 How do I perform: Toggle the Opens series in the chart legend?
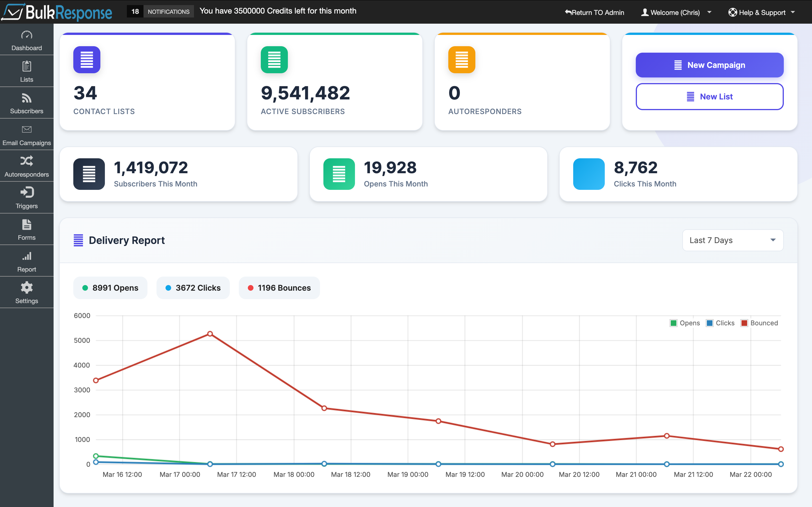(685, 323)
